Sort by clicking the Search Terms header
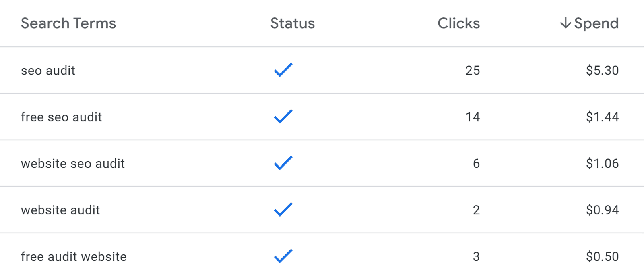 tap(68, 23)
